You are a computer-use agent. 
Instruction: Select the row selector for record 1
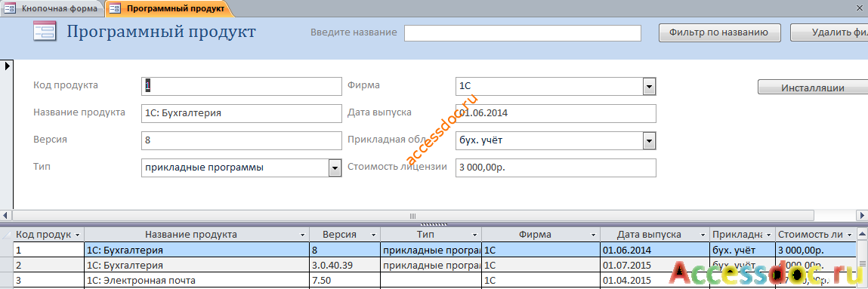7,250
